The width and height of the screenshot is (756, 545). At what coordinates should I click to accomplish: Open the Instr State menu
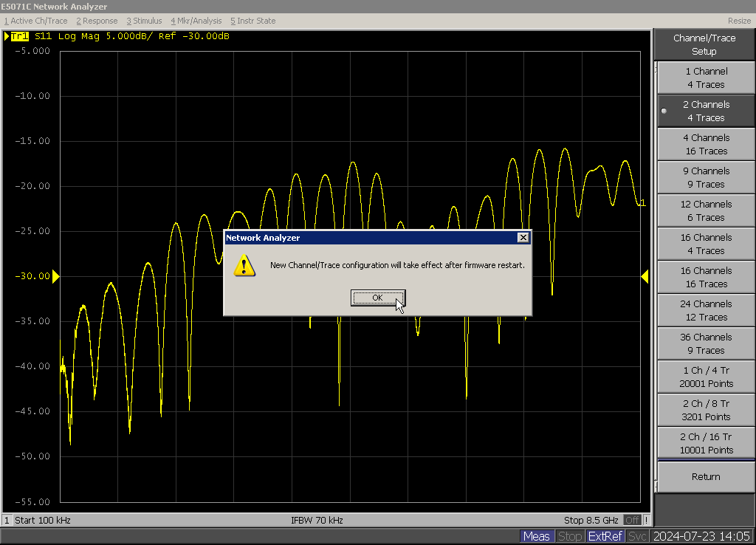pos(252,21)
